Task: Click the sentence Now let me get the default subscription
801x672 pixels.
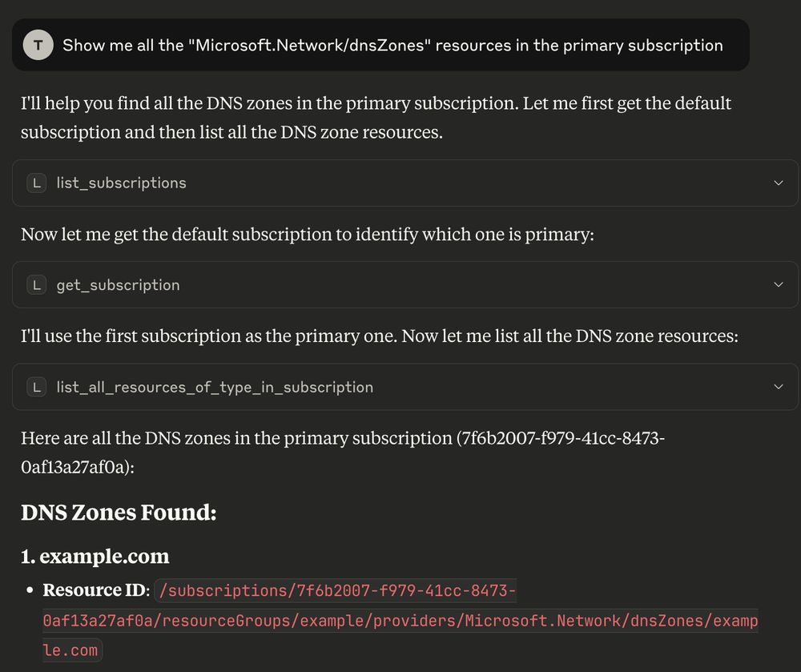Action: pos(308,235)
